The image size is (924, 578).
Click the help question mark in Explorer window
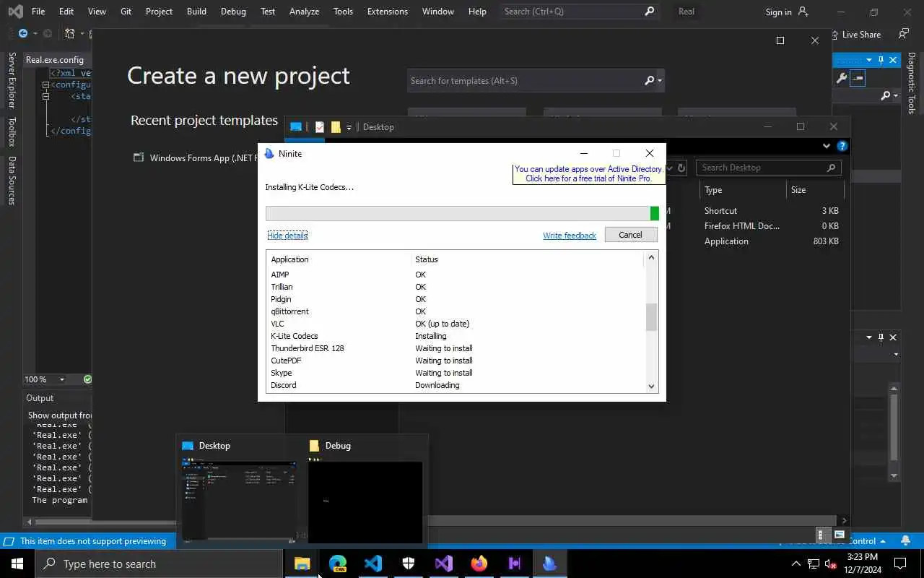(842, 146)
